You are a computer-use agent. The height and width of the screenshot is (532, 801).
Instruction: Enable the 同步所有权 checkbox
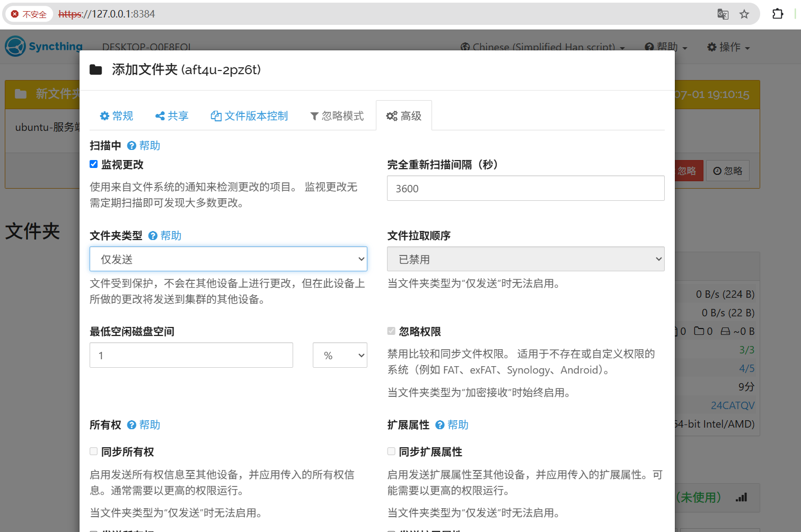tap(94, 451)
